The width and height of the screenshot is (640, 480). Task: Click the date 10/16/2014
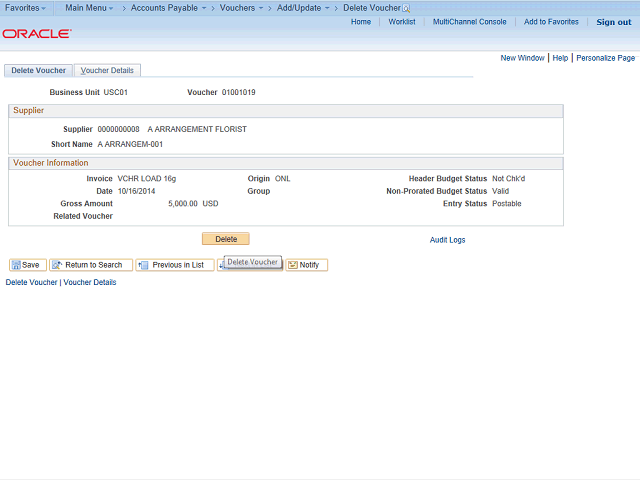tap(136, 191)
